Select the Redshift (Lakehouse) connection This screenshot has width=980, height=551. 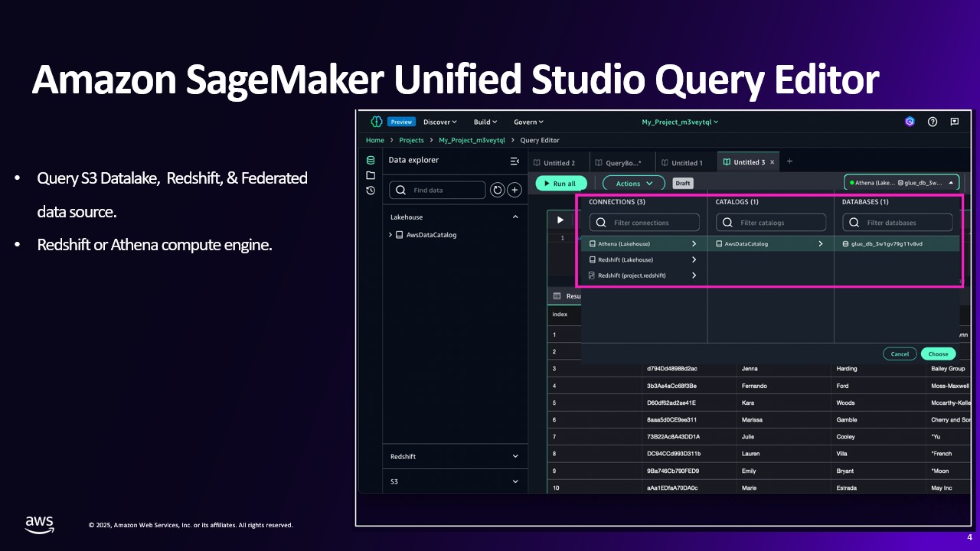coord(643,260)
